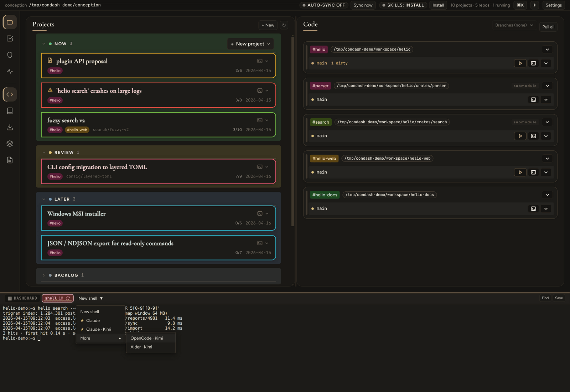Choose Aider · Kimi from submenu
Image resolution: width=570 pixels, height=392 pixels.
click(151, 347)
